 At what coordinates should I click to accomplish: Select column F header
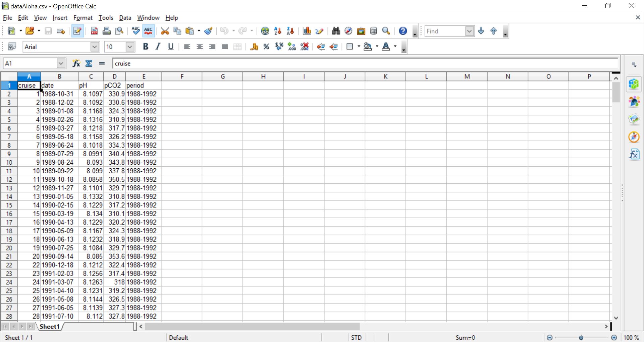click(x=182, y=76)
